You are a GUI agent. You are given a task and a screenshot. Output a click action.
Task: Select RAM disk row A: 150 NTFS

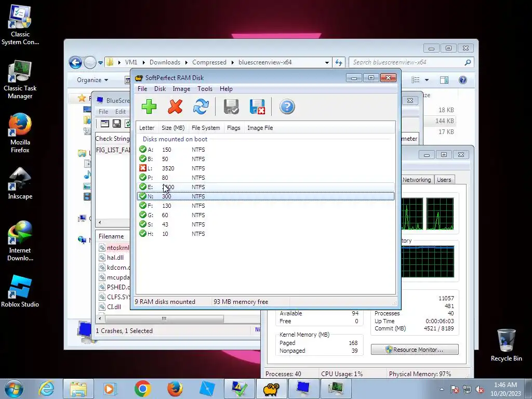[x=265, y=150]
